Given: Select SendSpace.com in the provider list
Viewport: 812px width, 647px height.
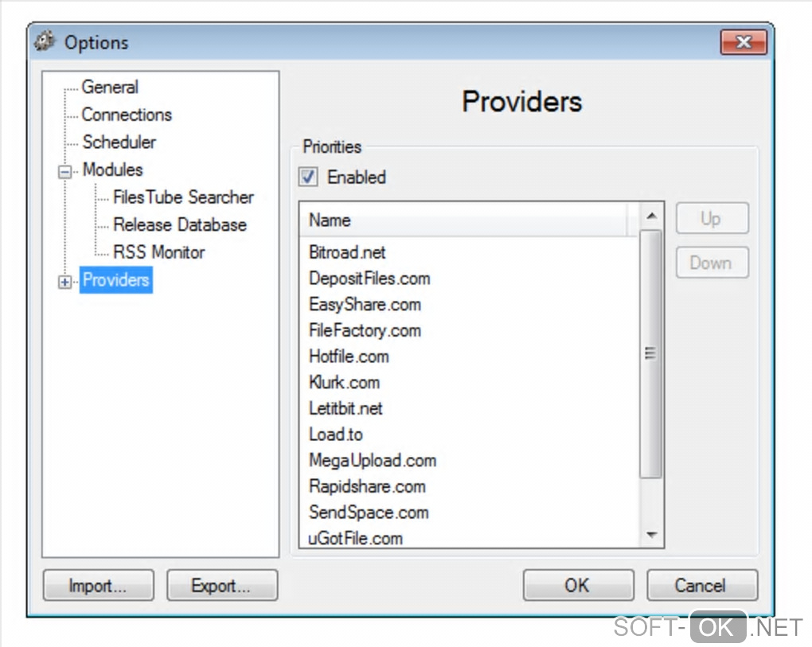Looking at the screenshot, I should [369, 513].
